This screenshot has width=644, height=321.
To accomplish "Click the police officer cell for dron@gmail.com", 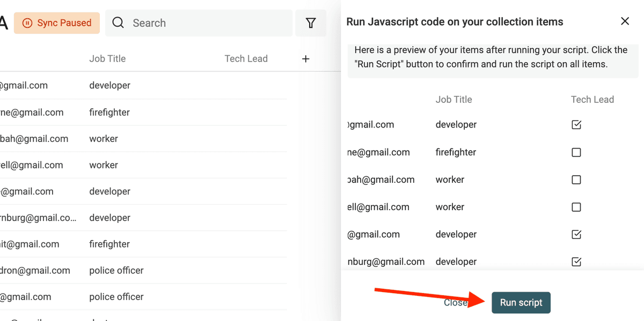I will coord(116,271).
